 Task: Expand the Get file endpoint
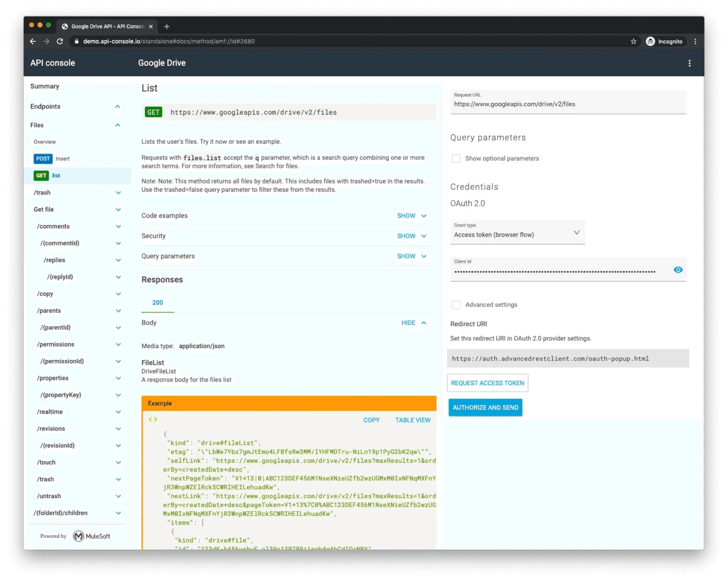pyautogui.click(x=118, y=210)
